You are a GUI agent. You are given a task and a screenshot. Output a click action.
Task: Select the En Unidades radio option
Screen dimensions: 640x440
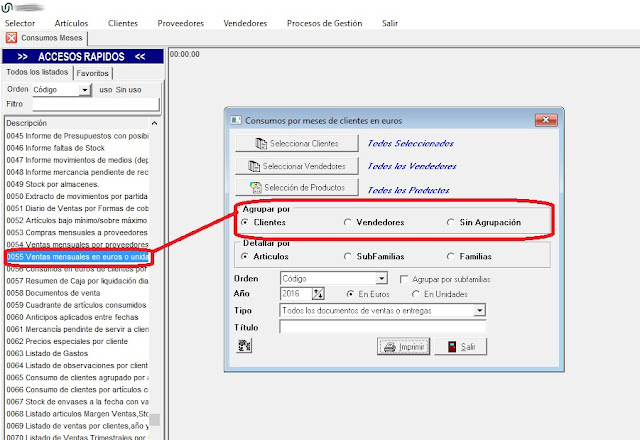click(416, 294)
